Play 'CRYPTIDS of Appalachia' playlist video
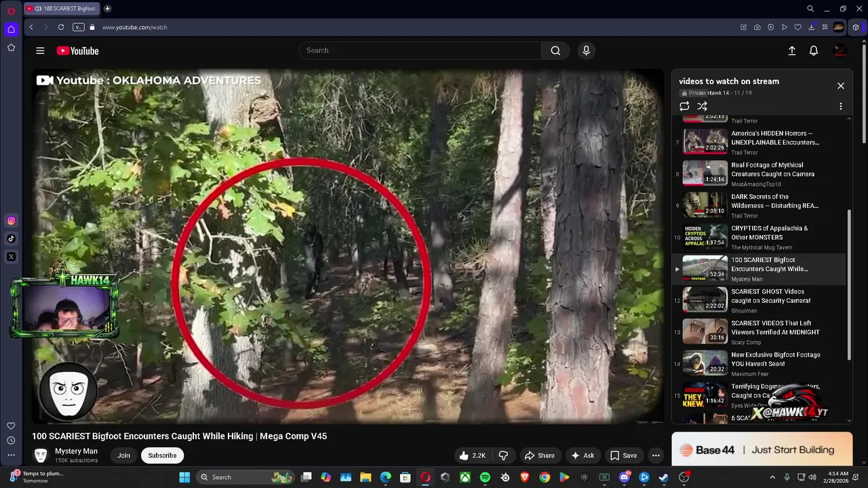 759,237
